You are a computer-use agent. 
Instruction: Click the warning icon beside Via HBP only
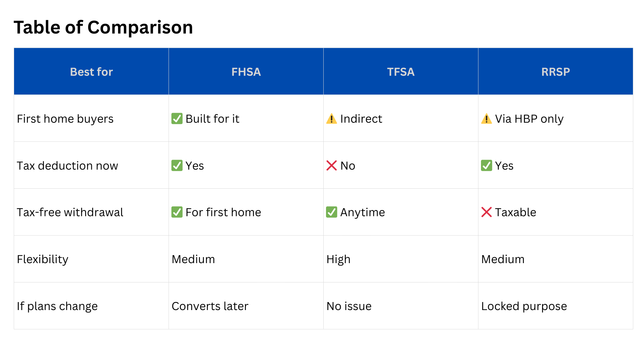(x=486, y=119)
